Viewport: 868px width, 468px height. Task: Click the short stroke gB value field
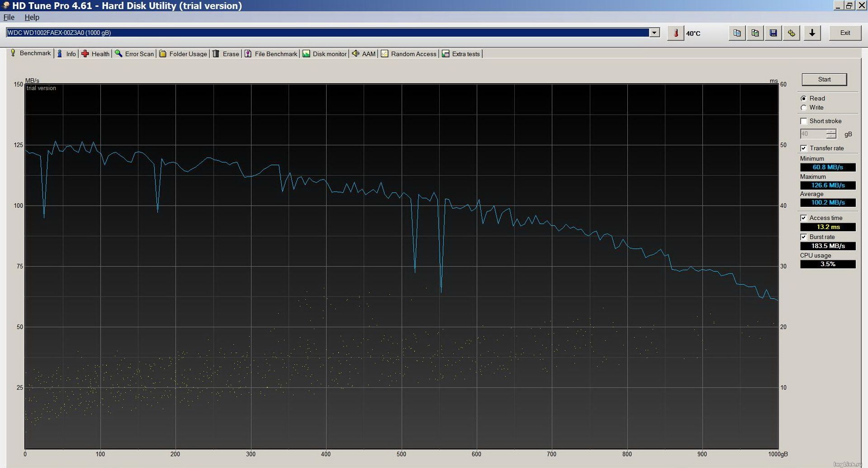click(x=813, y=134)
